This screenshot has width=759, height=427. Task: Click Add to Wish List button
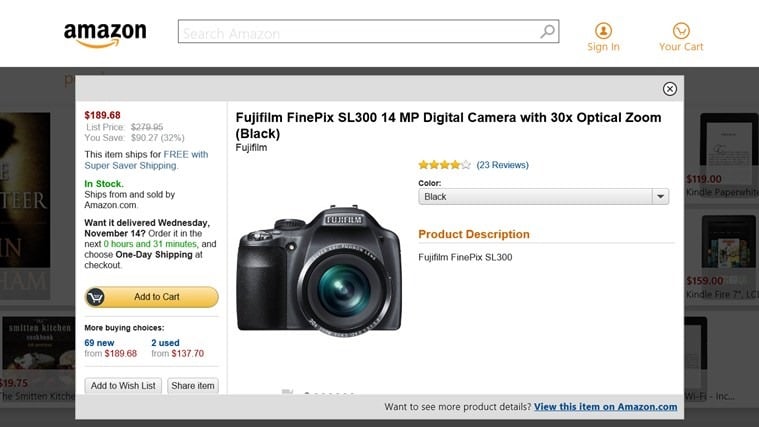coord(124,386)
